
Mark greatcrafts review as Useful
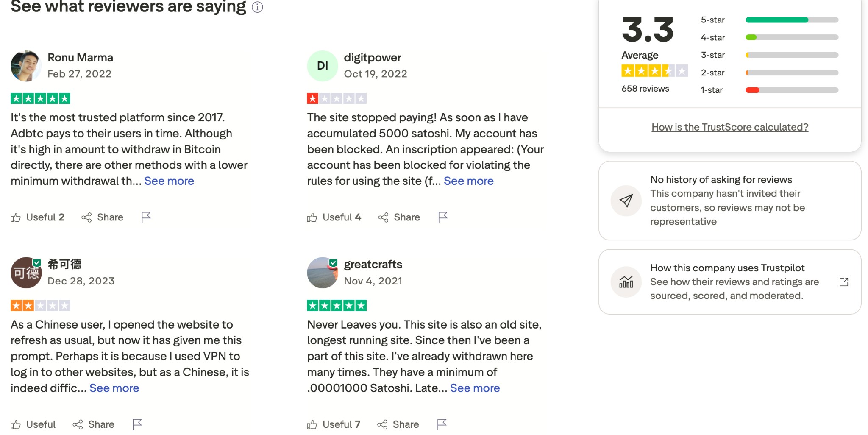[333, 424]
